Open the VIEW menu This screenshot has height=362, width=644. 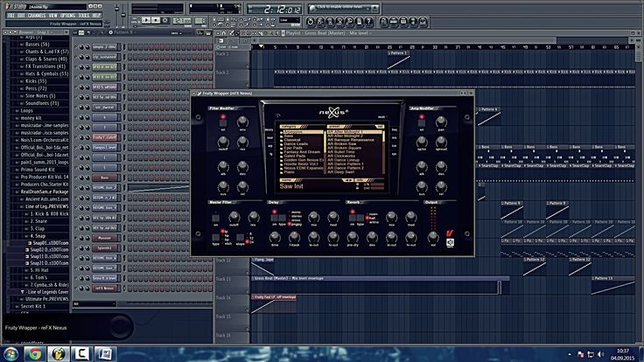pos(53,15)
